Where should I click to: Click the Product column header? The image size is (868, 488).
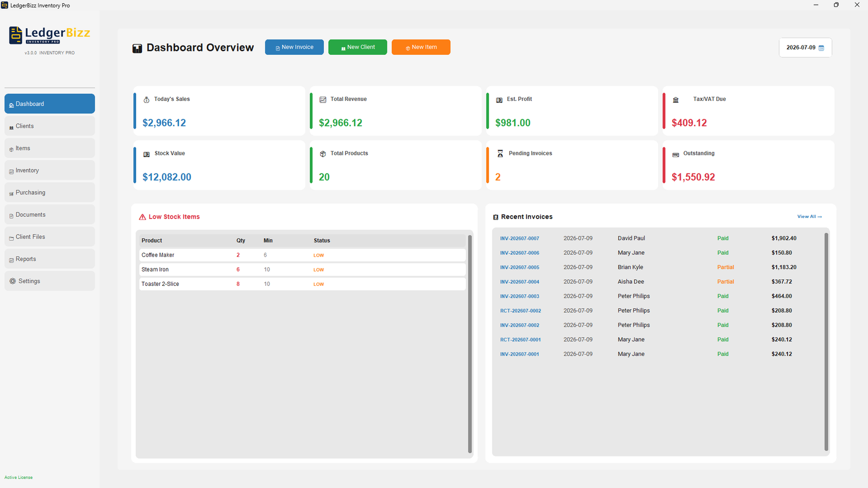[x=152, y=241]
